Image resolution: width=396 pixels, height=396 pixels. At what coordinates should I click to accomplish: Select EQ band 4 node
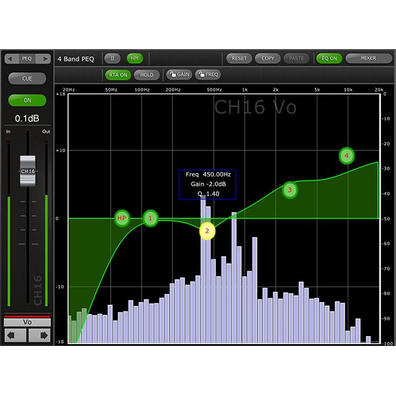pyautogui.click(x=347, y=155)
